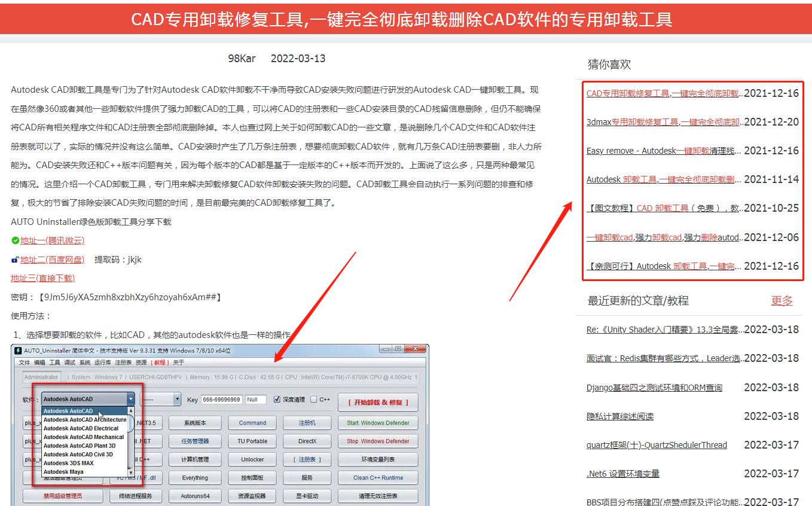This screenshot has width=812, height=506.
Task: Click the [ 注册表 ] button
Action: pyautogui.click(x=307, y=459)
